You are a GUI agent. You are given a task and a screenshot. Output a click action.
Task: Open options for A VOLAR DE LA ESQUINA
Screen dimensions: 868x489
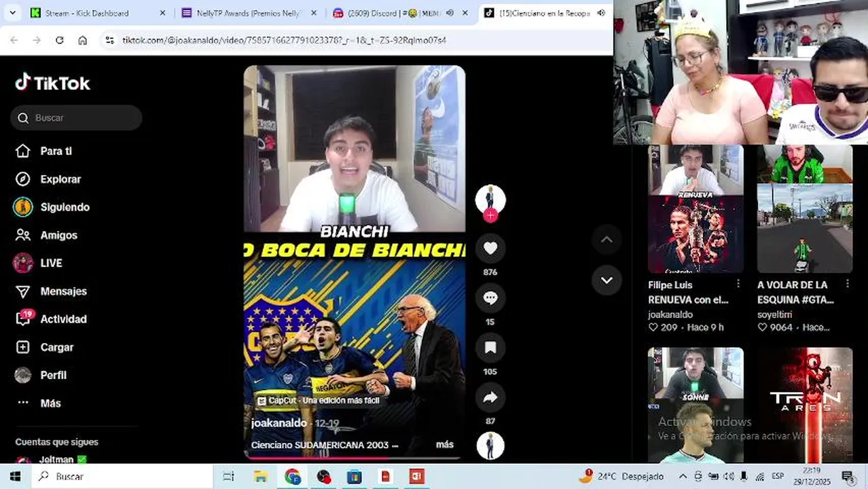point(848,284)
